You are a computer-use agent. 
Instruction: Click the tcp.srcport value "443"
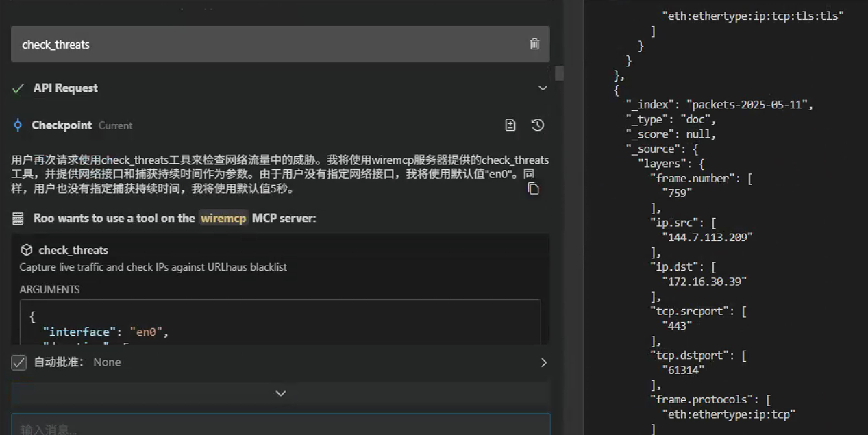(x=678, y=325)
